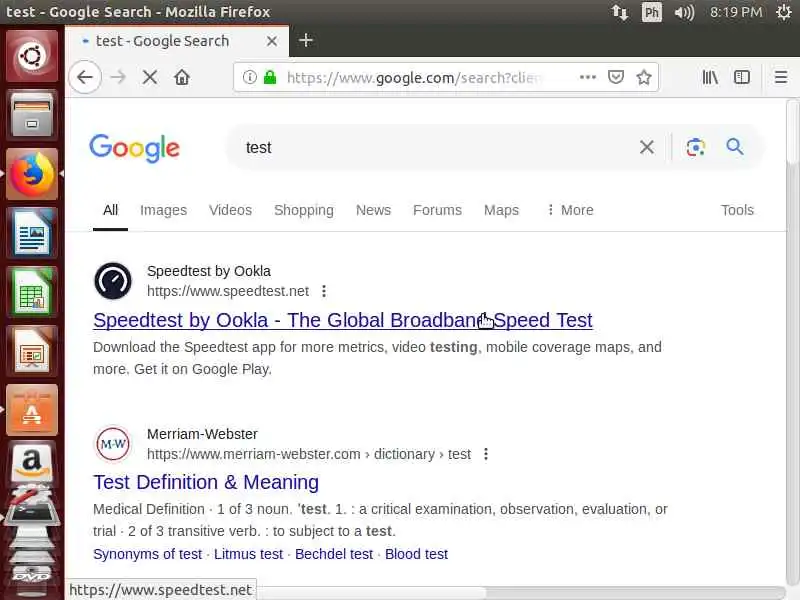Screen dimensions: 800x600
Task: Open the 'Synonyms of test' sitelink
Action: pos(147,554)
